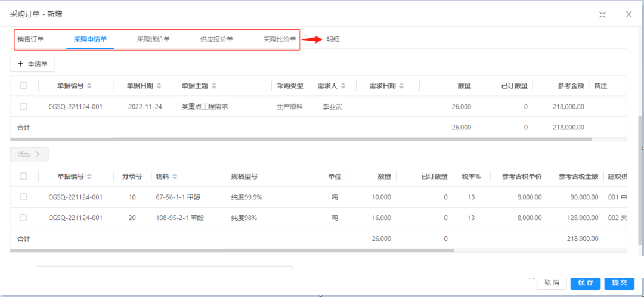644x297 pixels.
Task: Close the 采购订单 dialog with the X
Action: (628, 14)
